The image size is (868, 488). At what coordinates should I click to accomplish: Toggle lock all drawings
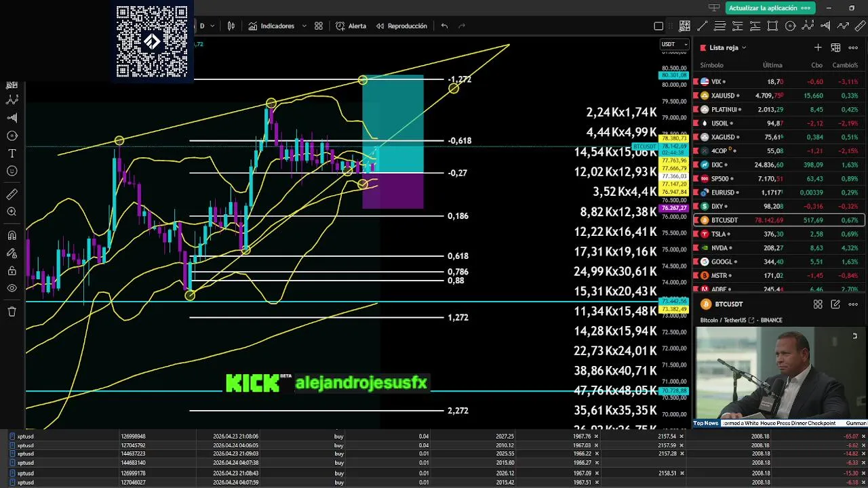[12, 271]
